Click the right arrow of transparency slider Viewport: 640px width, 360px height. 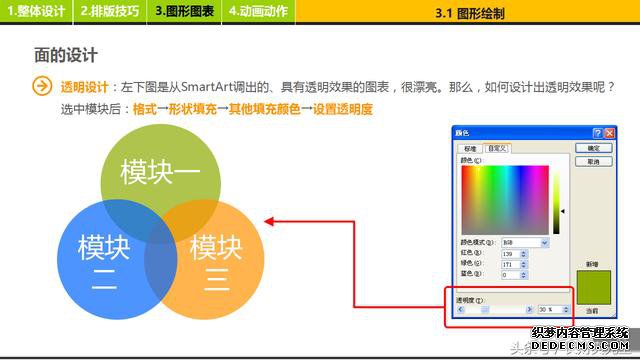(x=529, y=309)
